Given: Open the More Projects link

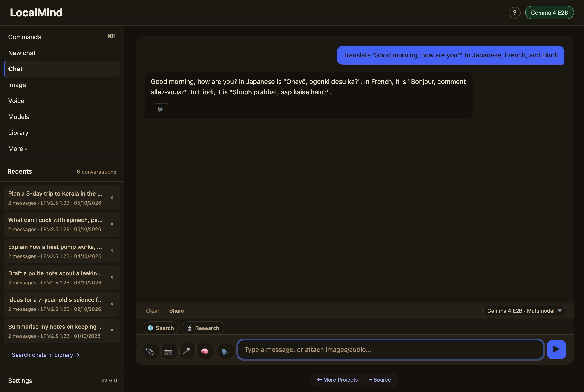Looking at the screenshot, I should coord(337,379).
